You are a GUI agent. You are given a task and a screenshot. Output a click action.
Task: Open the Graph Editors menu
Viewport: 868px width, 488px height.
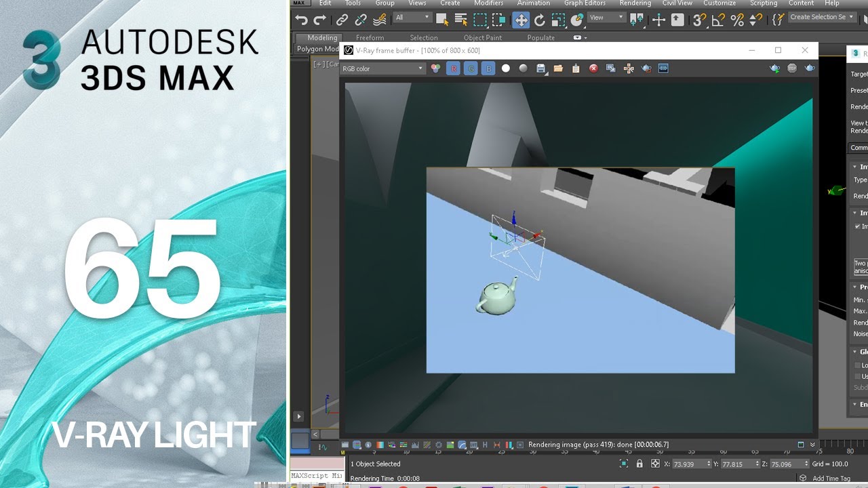(585, 3)
